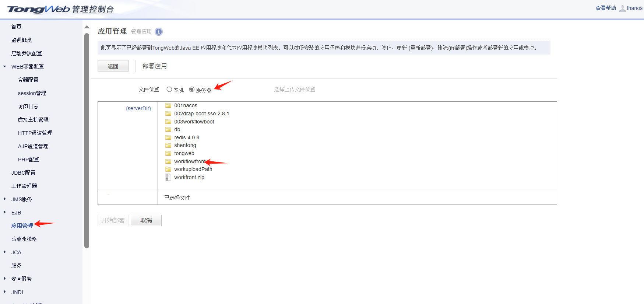Open the workflowfront folder name
This screenshot has height=304, width=644.
click(190, 161)
